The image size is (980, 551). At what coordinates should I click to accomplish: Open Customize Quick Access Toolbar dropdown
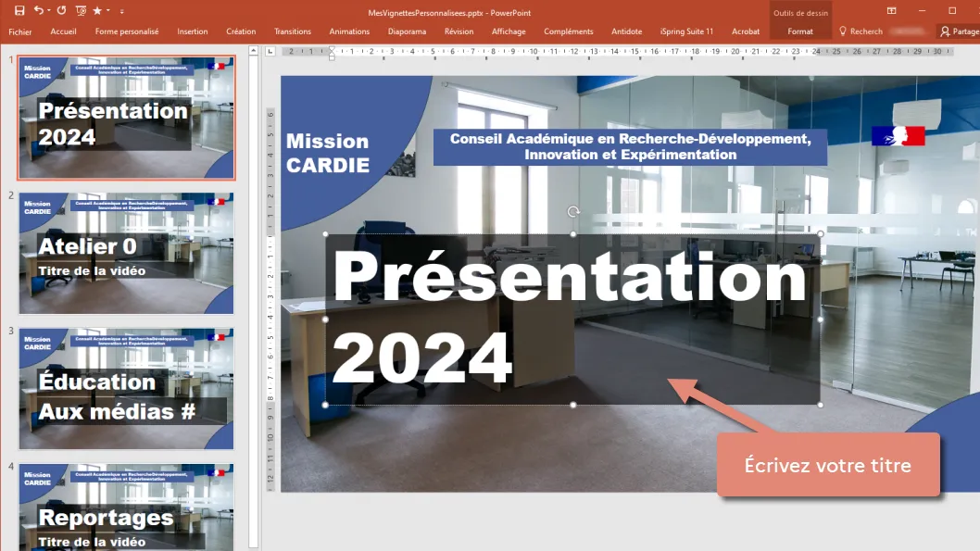122,10
